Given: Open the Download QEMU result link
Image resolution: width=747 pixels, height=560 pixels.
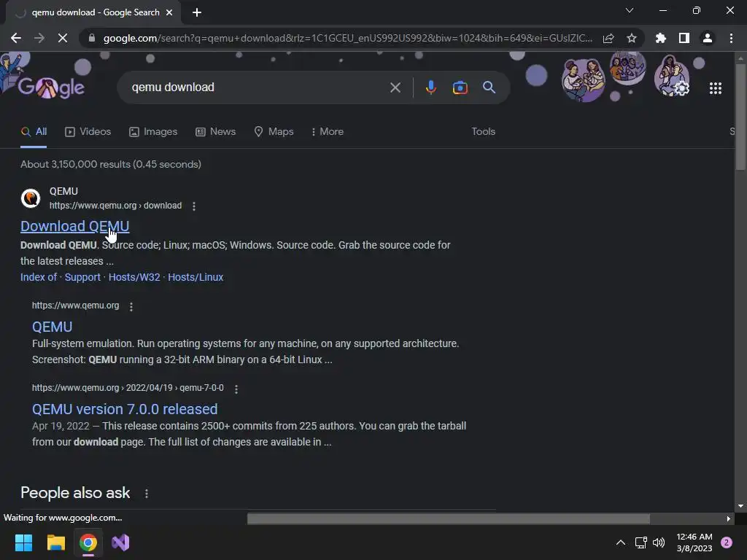Looking at the screenshot, I should (75, 226).
